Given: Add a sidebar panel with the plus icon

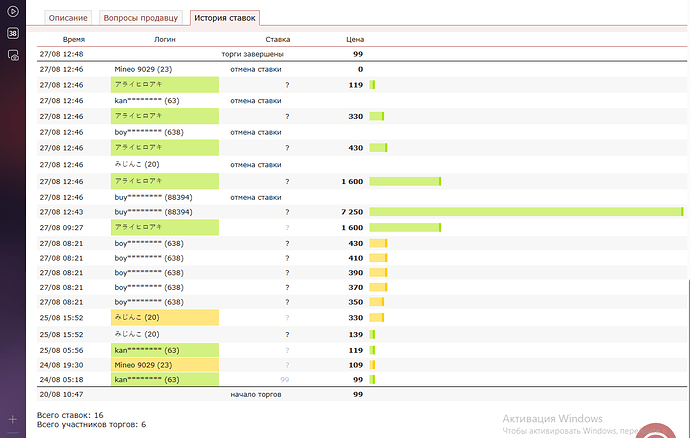Looking at the screenshot, I should tap(13, 419).
